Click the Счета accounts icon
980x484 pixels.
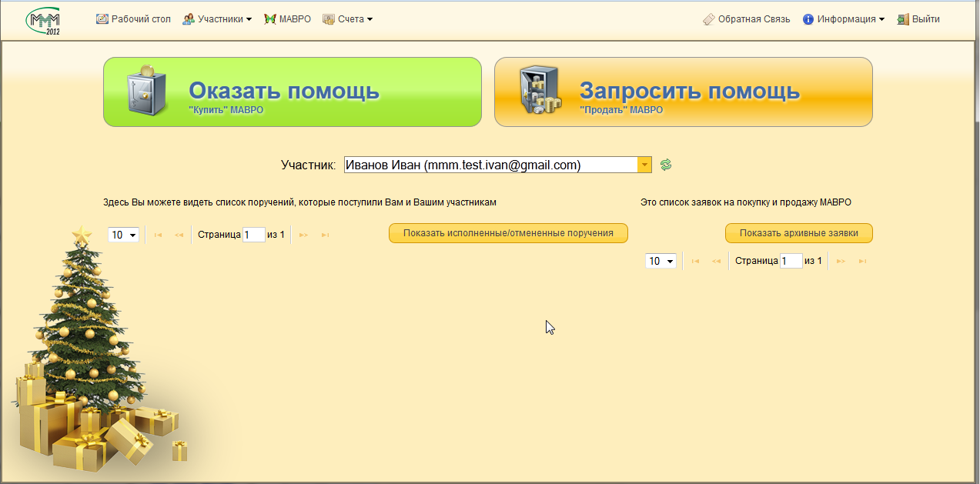tap(328, 19)
